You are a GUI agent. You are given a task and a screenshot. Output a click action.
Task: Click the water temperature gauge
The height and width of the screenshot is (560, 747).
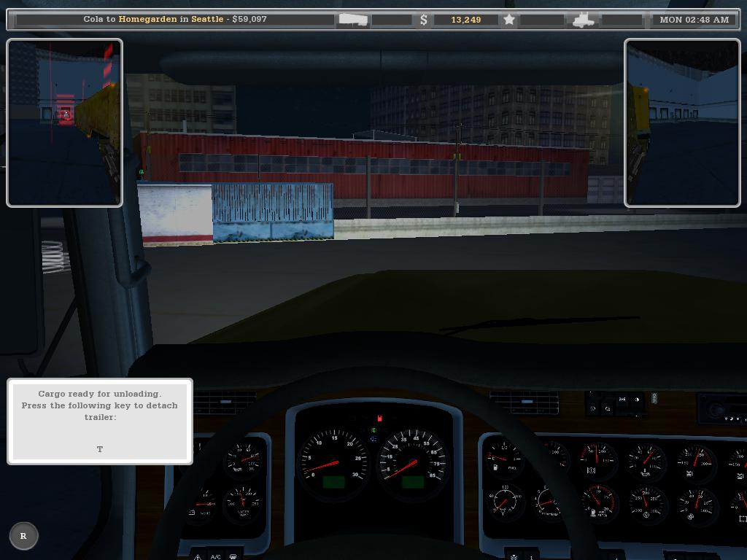(x=243, y=503)
